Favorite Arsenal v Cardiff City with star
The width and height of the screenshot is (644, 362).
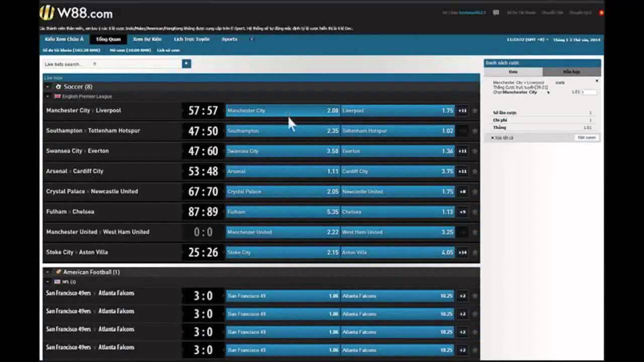point(474,171)
